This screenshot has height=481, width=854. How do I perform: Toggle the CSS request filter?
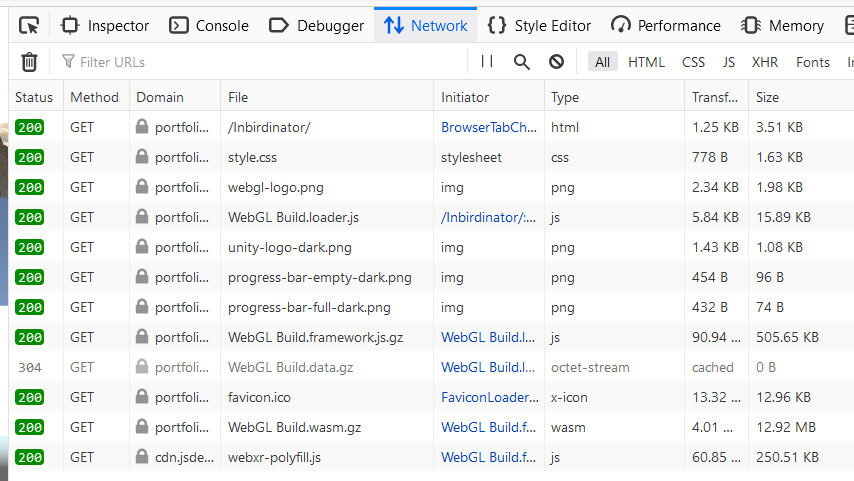693,62
